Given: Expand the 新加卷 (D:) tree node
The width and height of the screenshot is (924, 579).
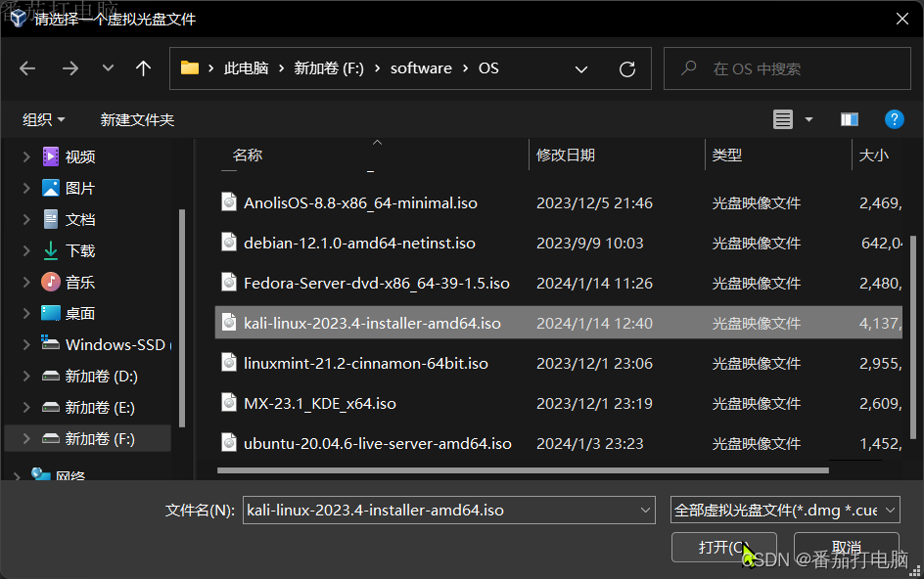Looking at the screenshot, I should tap(25, 376).
